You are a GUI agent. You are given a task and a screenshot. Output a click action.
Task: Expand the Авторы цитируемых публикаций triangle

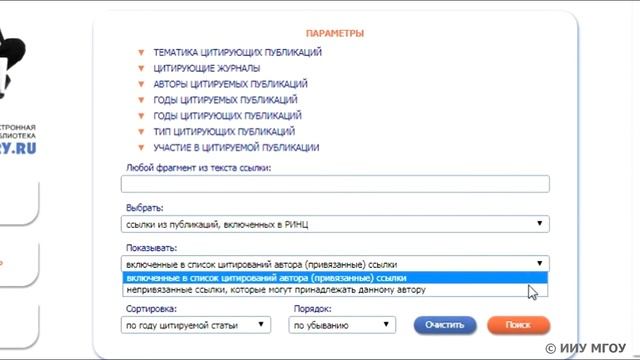[141, 84]
